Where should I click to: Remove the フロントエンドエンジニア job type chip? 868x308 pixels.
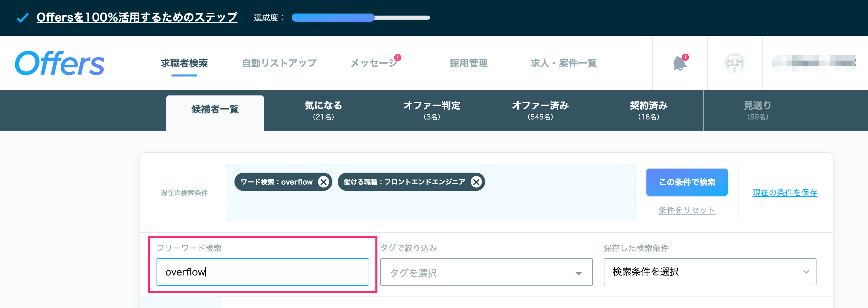(476, 182)
